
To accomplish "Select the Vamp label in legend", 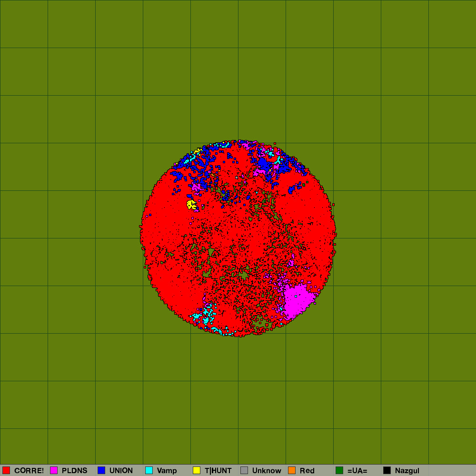I will tap(167, 471).
